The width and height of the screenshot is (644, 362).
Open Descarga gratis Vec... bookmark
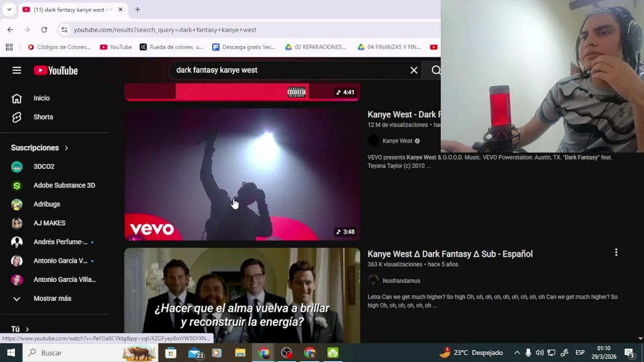point(244,47)
